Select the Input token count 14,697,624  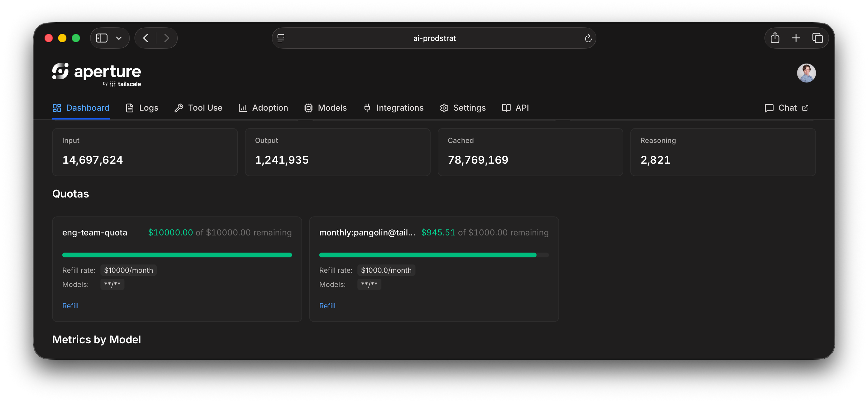point(93,160)
